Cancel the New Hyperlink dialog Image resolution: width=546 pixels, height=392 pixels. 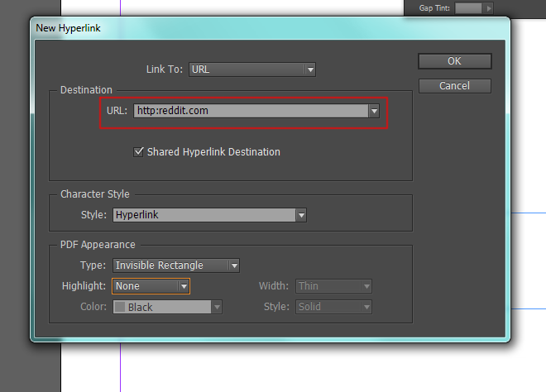tap(455, 86)
